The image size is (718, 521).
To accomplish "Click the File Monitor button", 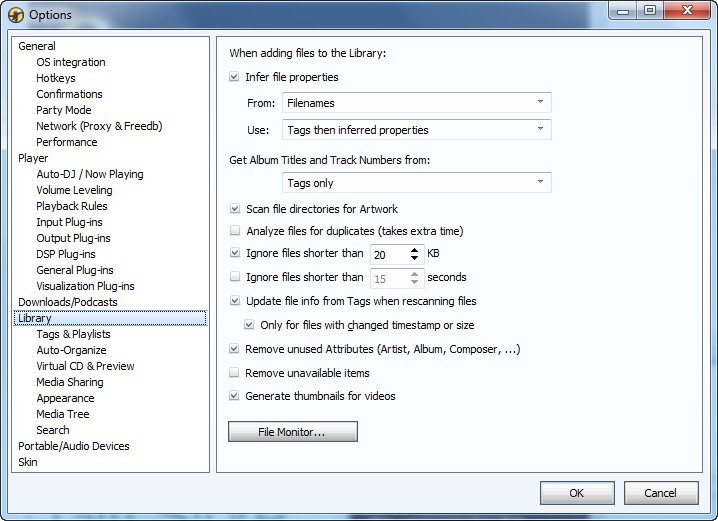I will click(x=293, y=432).
